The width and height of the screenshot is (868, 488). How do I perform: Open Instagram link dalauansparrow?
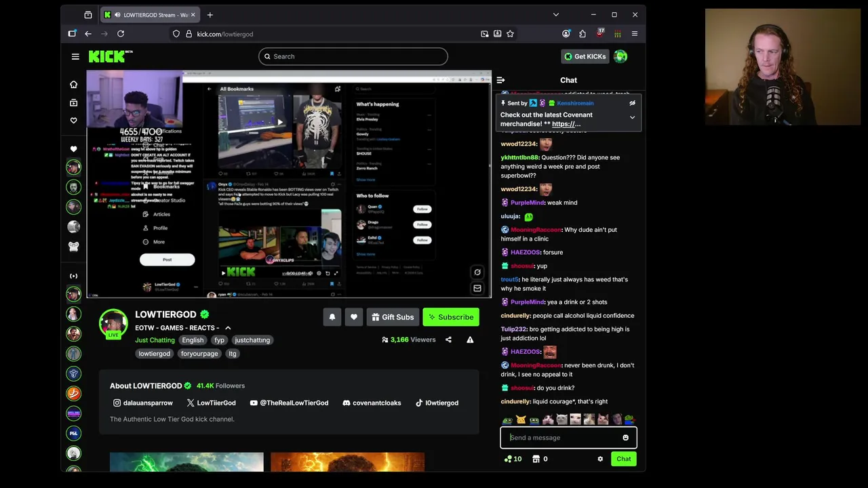click(x=143, y=403)
